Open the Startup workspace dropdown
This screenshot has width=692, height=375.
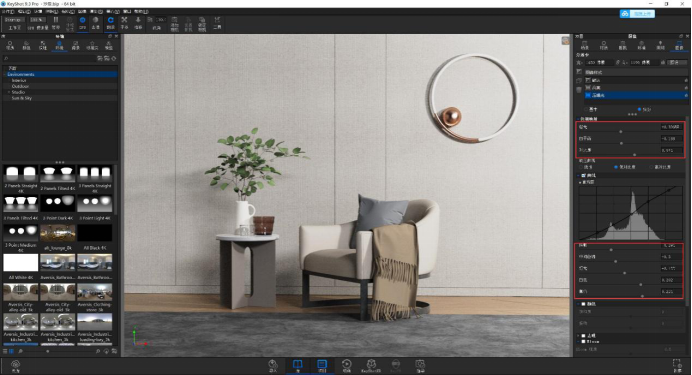(15, 20)
